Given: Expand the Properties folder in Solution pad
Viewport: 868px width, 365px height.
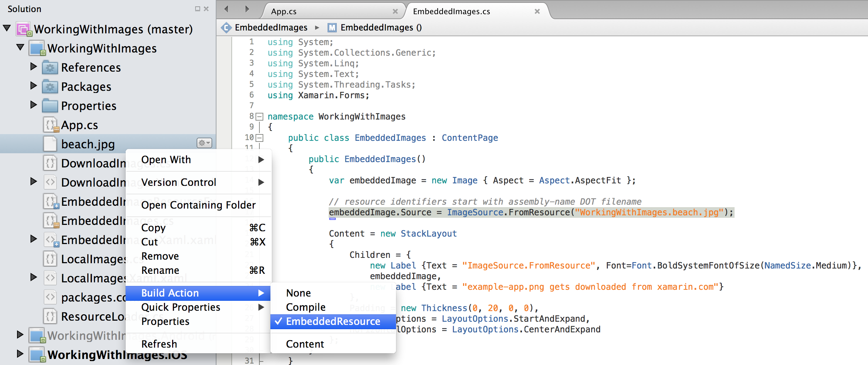Looking at the screenshot, I should click(x=33, y=105).
